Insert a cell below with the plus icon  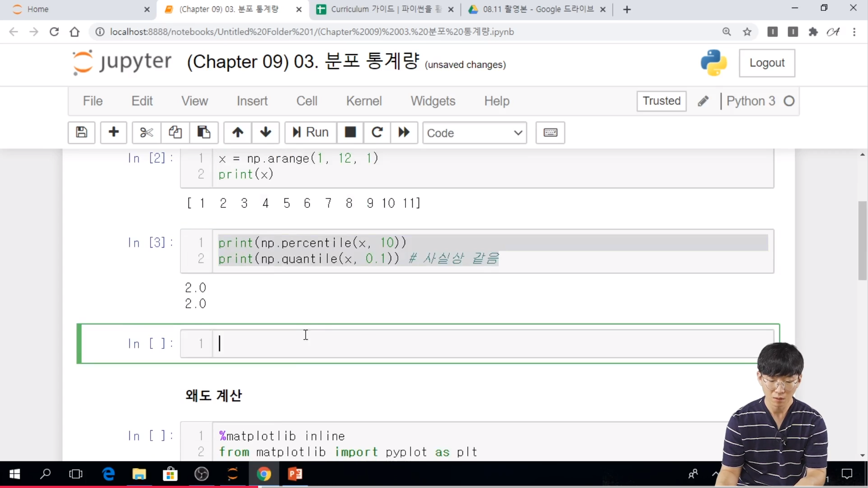[x=113, y=132]
